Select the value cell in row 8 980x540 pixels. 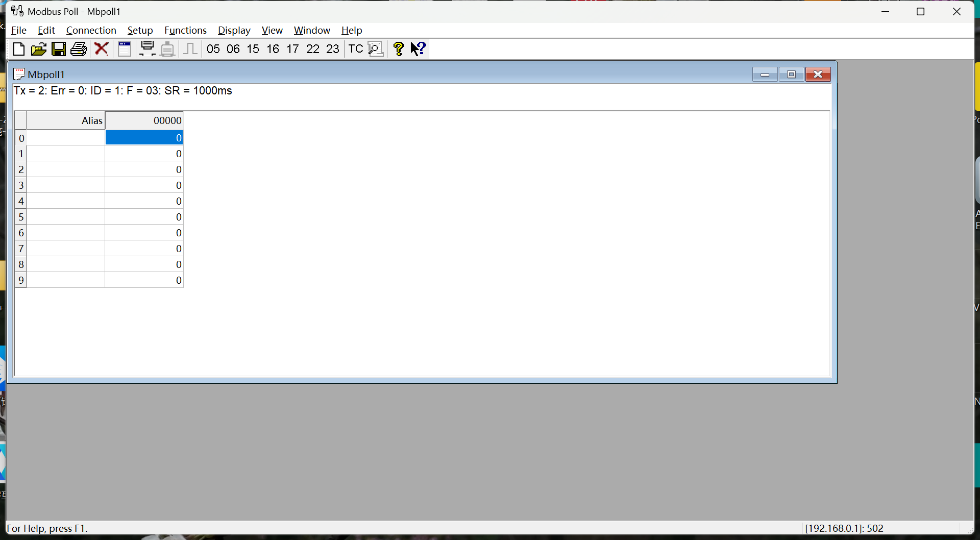point(144,264)
